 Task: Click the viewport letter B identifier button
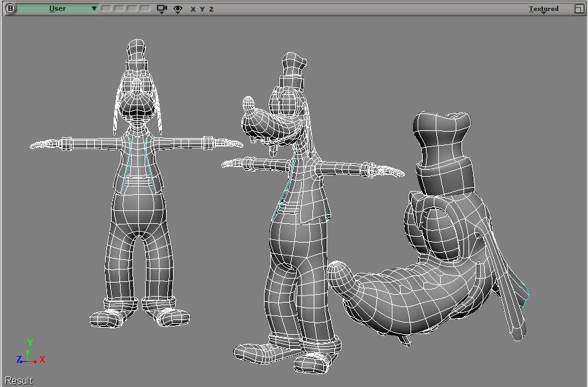point(10,8)
